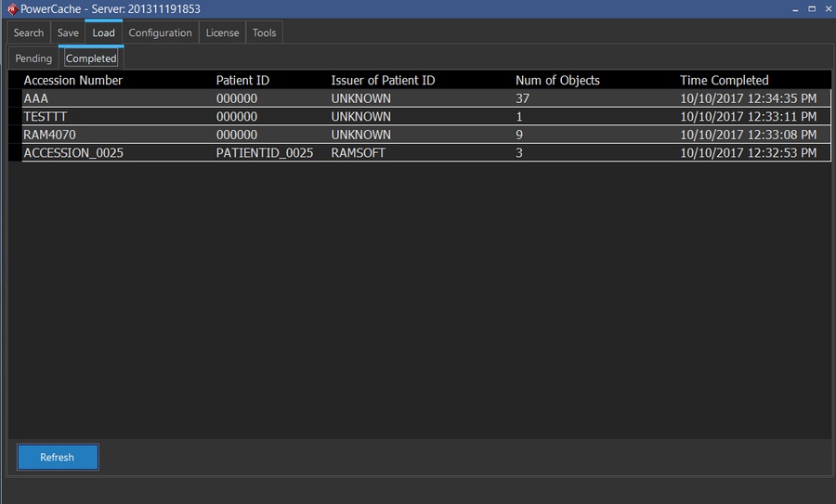Sort by Num of Objects column
Screen dimensions: 836x504
[557, 81]
